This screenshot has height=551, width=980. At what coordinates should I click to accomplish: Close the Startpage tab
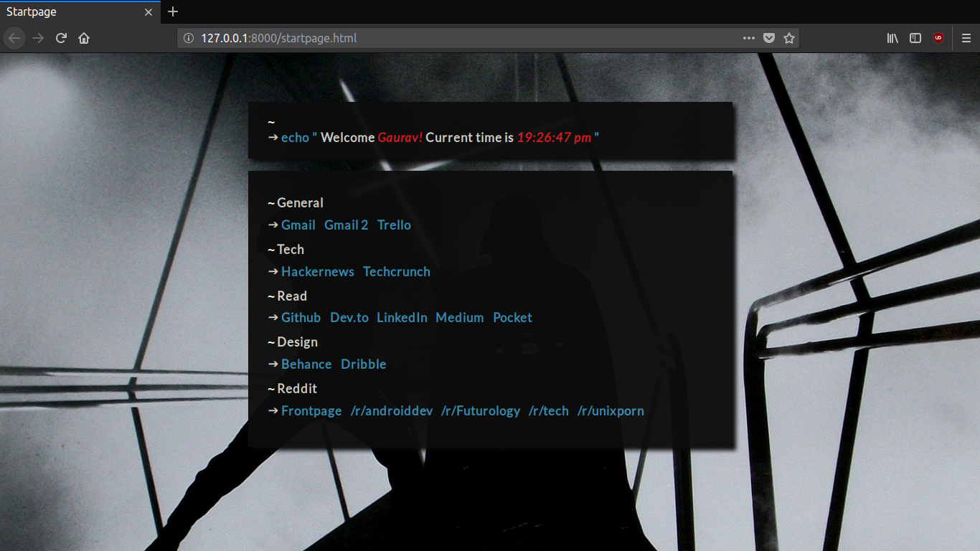(x=149, y=12)
